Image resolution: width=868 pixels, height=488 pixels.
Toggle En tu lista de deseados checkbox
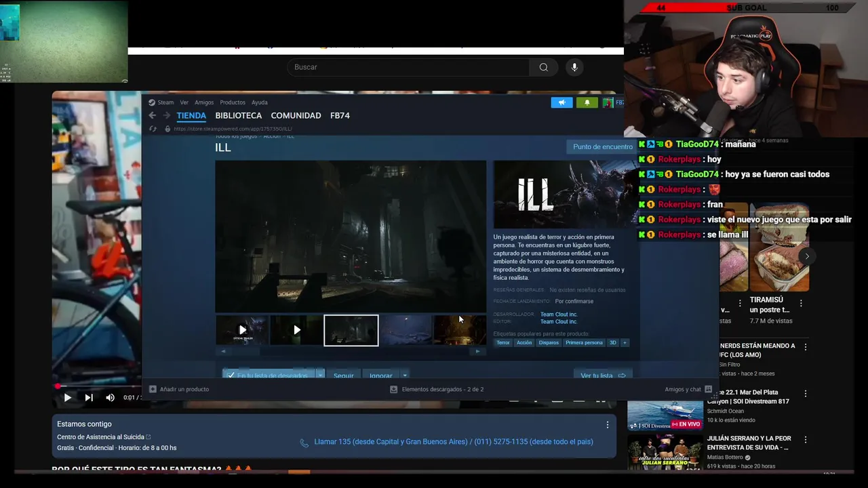231,375
